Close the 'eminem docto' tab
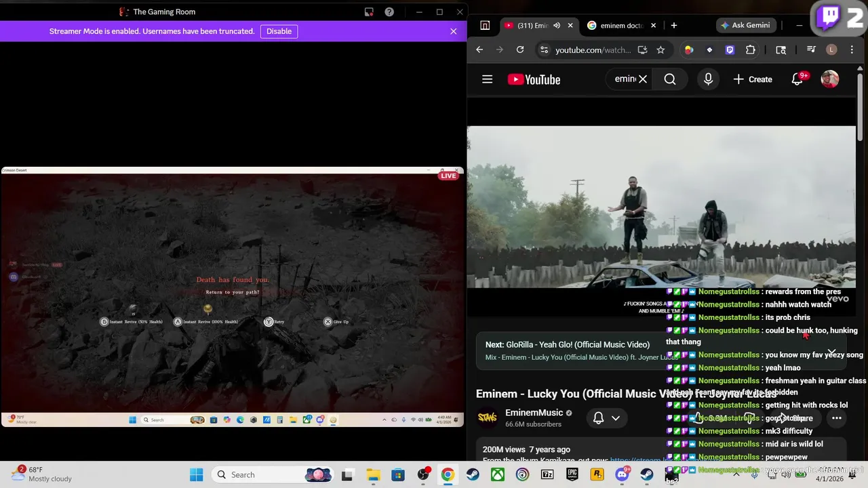This screenshot has height=488, width=868. [x=654, y=26]
